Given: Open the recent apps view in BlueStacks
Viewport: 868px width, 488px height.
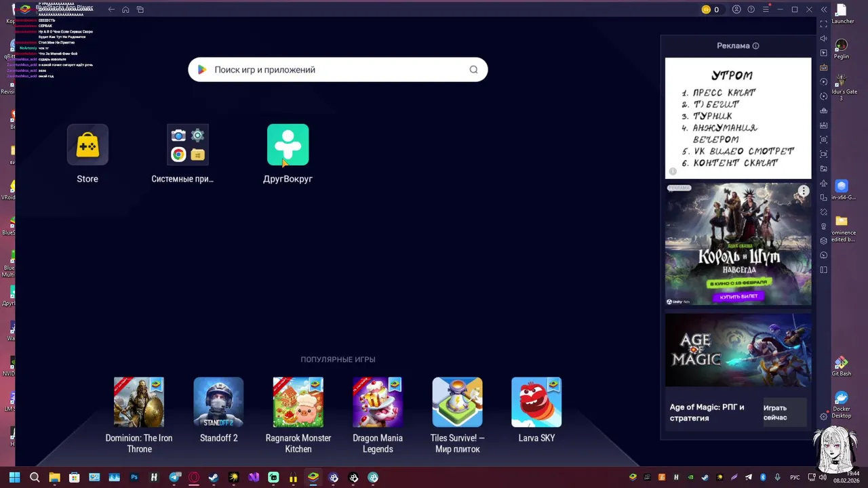Looking at the screenshot, I should point(140,9).
